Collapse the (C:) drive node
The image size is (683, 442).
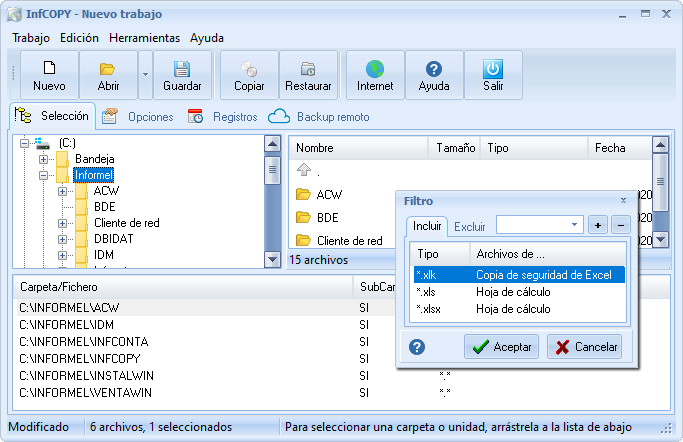click(24, 143)
